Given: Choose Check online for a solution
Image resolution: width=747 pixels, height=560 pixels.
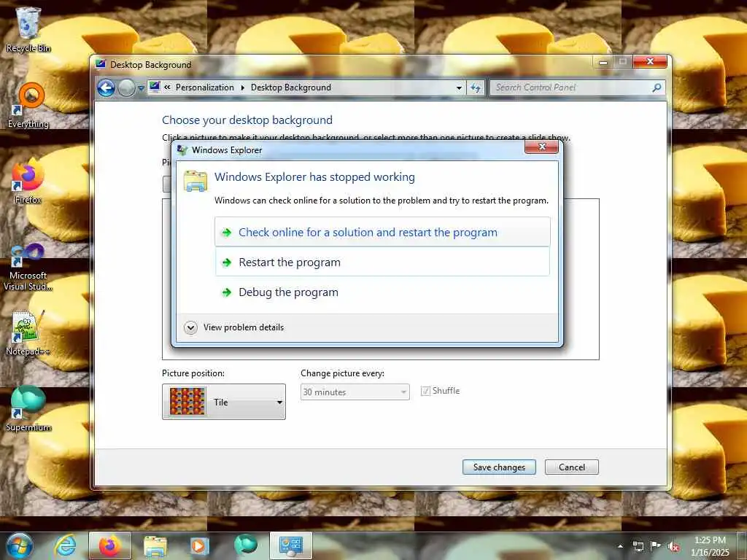Looking at the screenshot, I should click(x=382, y=232).
